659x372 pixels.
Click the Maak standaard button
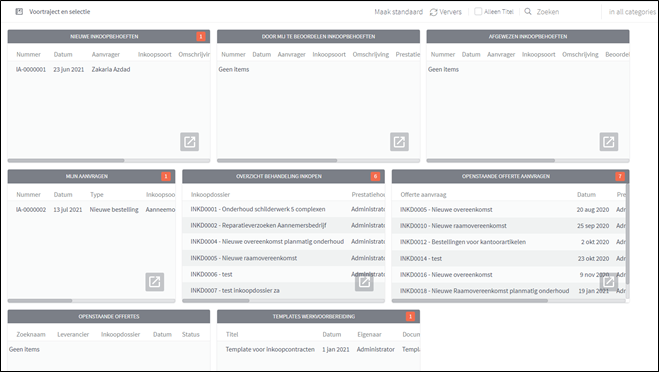(x=398, y=12)
